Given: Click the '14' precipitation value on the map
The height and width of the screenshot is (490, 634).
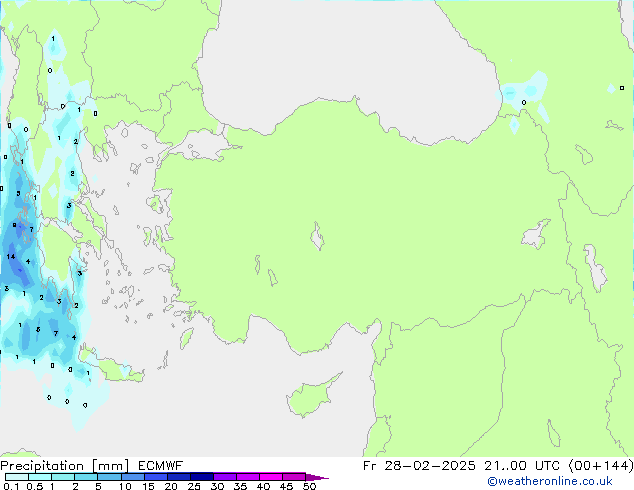Looking at the screenshot, I should click(x=11, y=256).
